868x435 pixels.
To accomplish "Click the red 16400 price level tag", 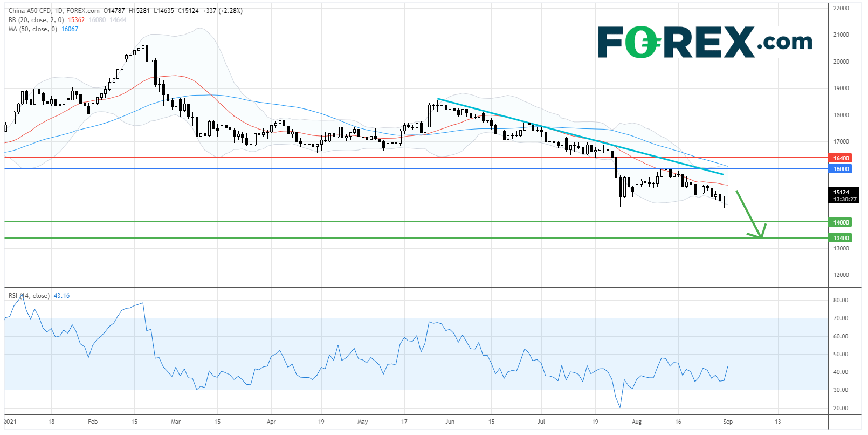I will point(841,158).
